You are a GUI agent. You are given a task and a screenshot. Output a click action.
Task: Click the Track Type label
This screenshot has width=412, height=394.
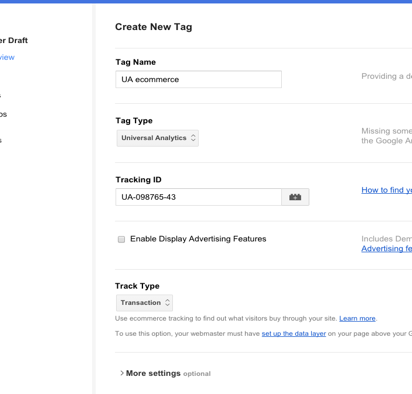click(137, 286)
